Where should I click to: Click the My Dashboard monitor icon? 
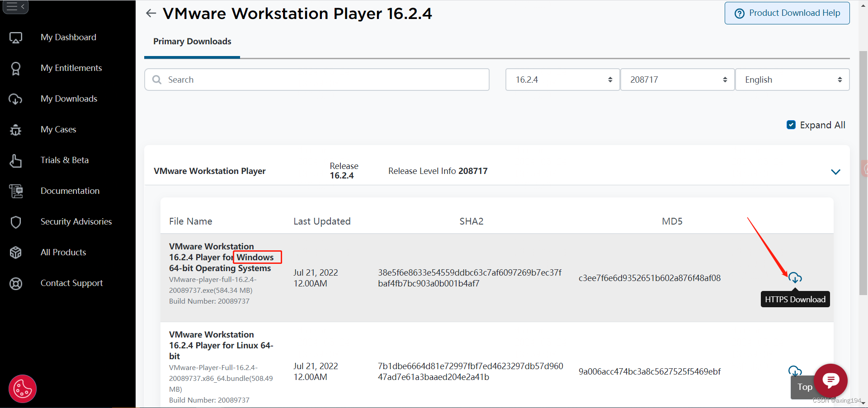click(x=16, y=38)
